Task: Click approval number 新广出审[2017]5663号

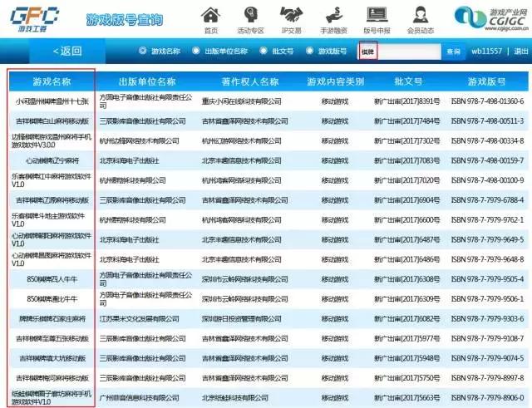Action: point(406,397)
